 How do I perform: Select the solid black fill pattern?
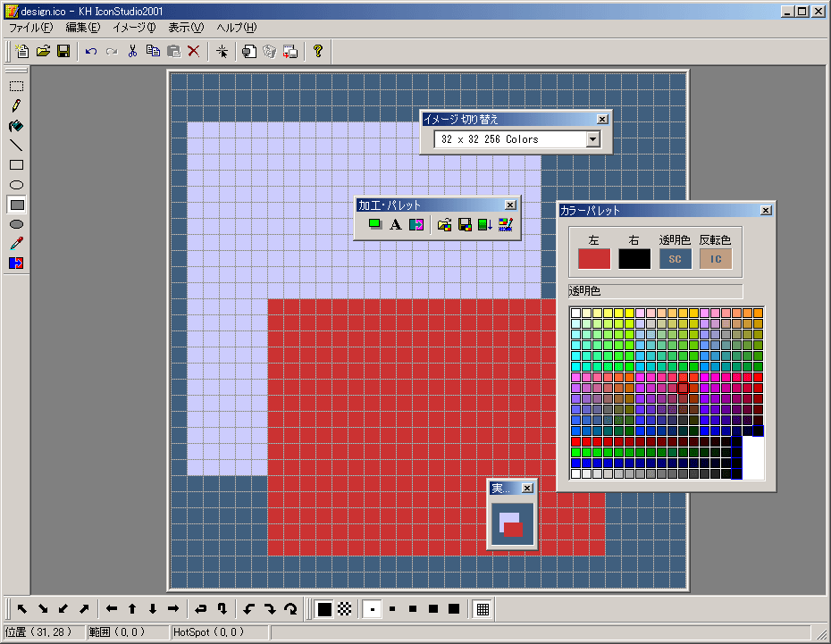pyautogui.click(x=324, y=609)
